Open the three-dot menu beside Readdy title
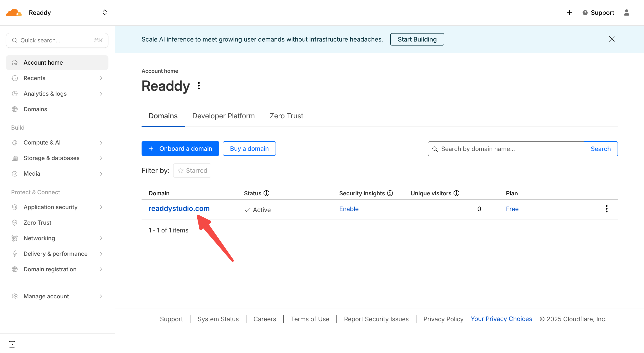 click(x=199, y=86)
